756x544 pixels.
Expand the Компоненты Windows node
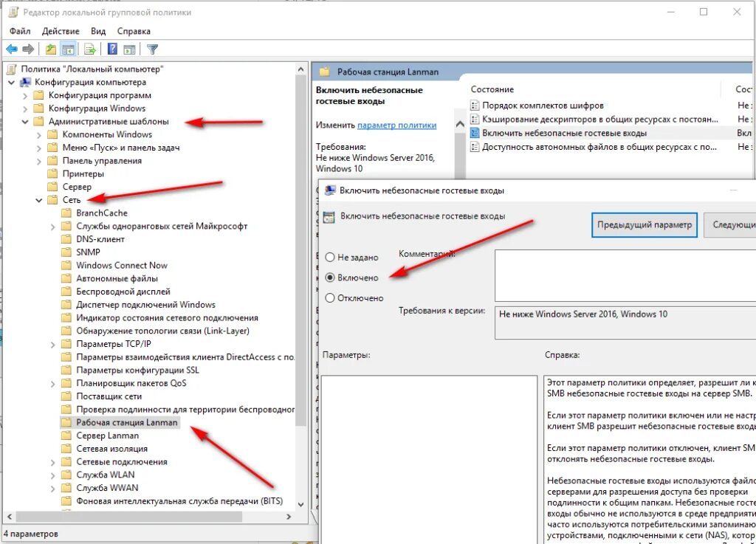(x=39, y=135)
